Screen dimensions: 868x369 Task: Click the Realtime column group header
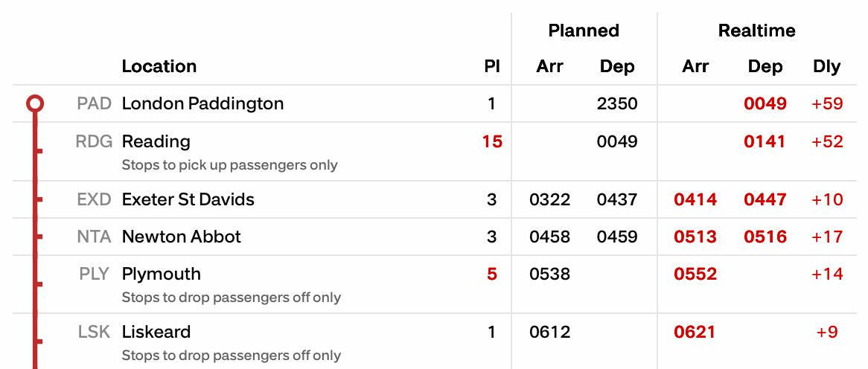click(x=756, y=31)
